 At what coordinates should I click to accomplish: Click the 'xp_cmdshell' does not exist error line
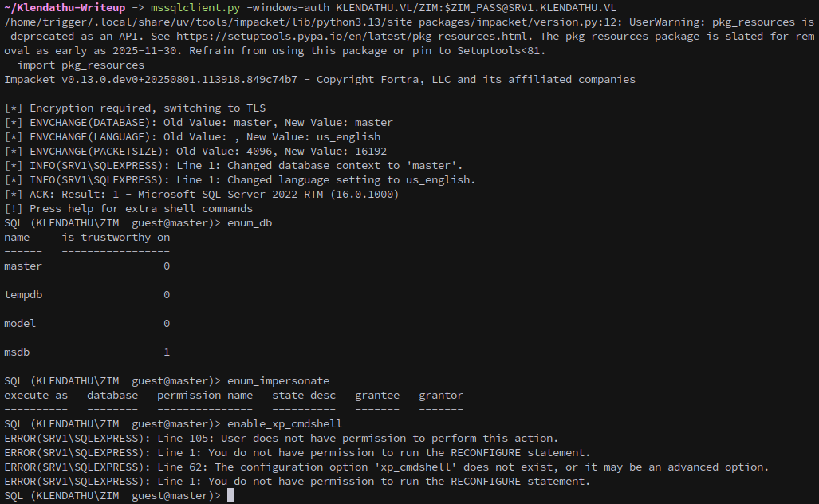[387, 467]
